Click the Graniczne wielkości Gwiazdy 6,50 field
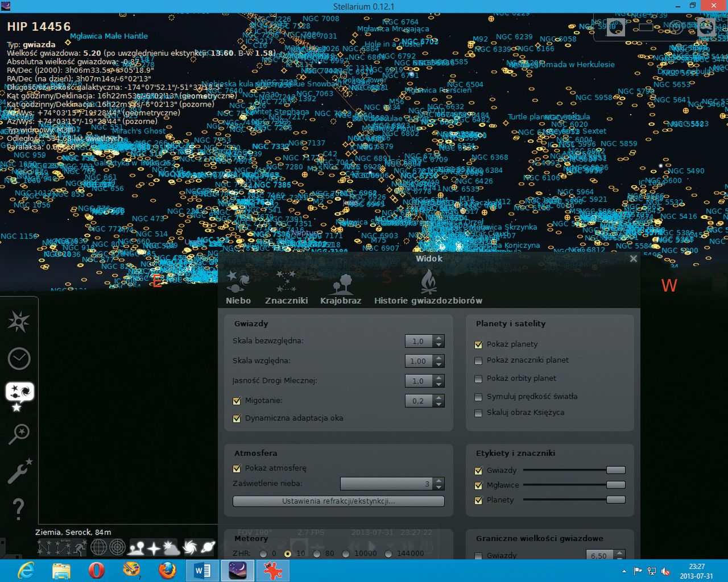Screen dimensions: 728x582 tap(600, 555)
